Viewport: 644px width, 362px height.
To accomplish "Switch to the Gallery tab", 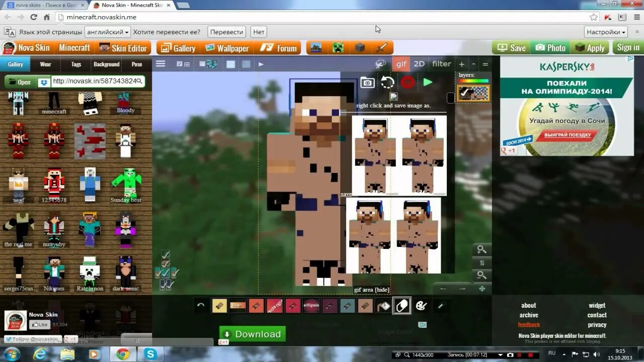I will tap(15, 64).
